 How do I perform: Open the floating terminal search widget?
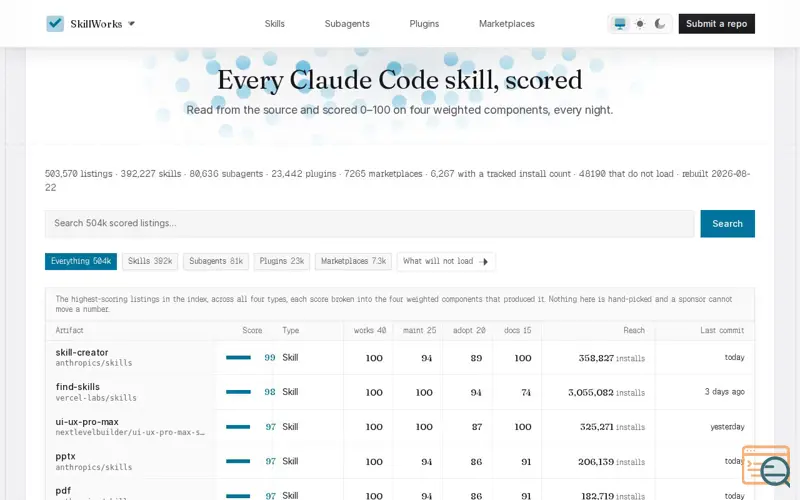point(766,466)
